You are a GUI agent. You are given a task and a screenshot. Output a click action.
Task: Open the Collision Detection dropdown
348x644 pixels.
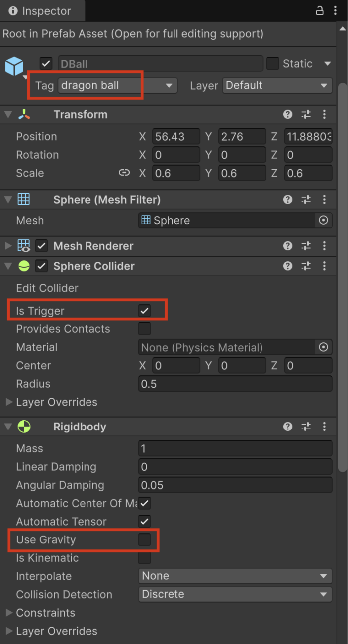235,594
